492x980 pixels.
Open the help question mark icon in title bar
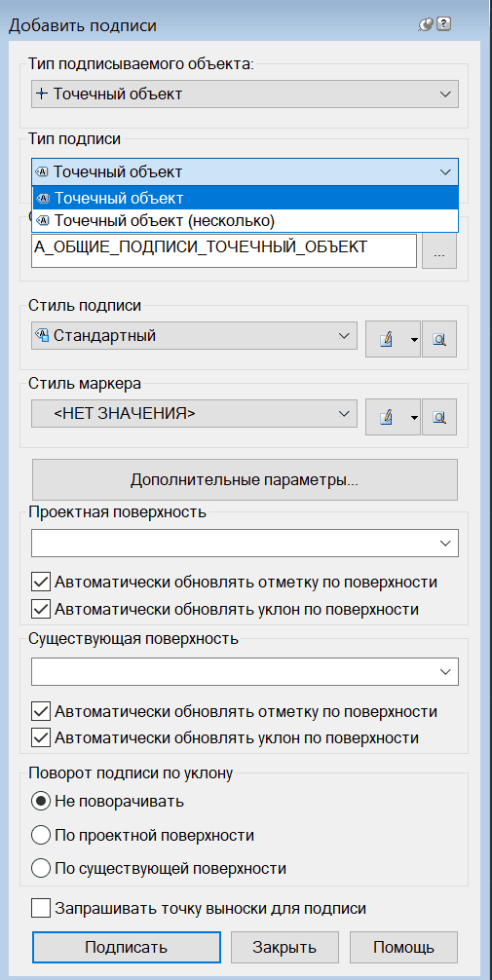pos(444,25)
